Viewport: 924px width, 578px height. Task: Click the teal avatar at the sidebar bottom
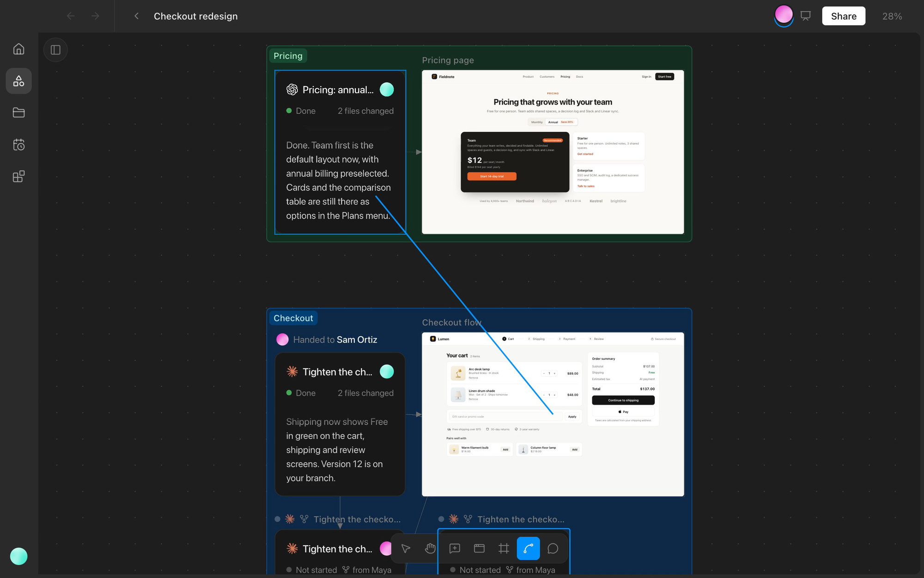[x=18, y=556]
